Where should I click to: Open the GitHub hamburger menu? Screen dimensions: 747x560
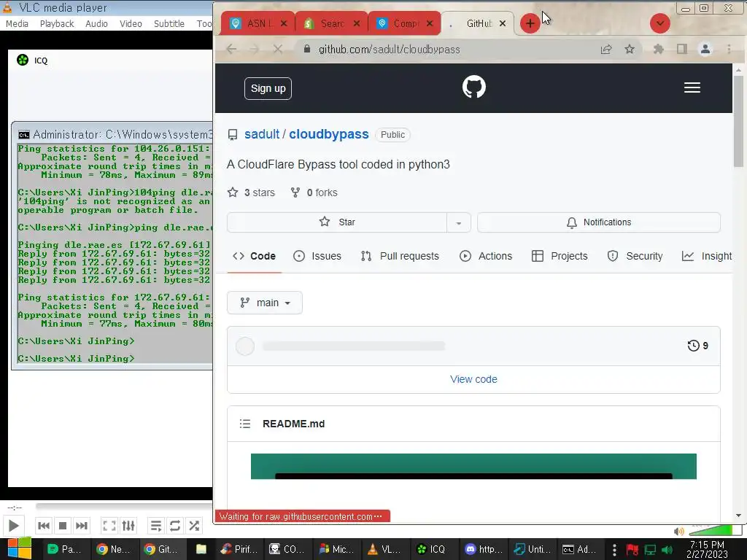[692, 87]
